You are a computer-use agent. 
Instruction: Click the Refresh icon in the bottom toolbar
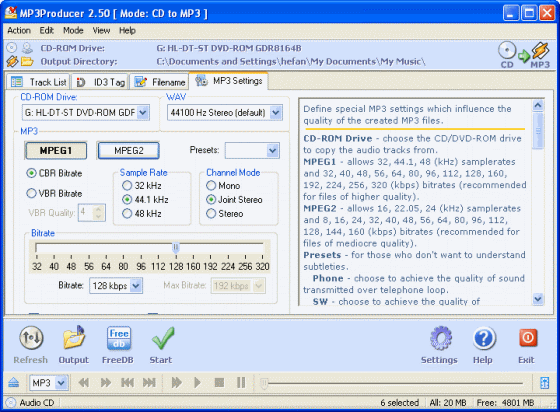click(31, 338)
